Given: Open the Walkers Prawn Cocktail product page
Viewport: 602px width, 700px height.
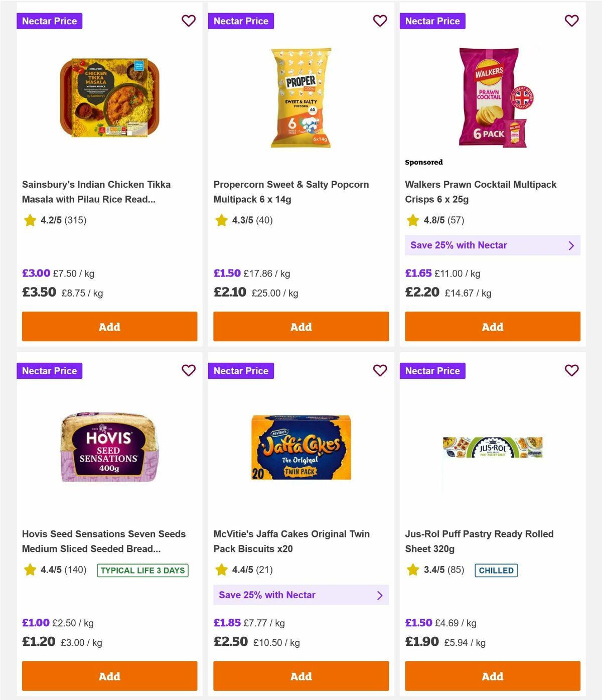Looking at the screenshot, I should (481, 191).
